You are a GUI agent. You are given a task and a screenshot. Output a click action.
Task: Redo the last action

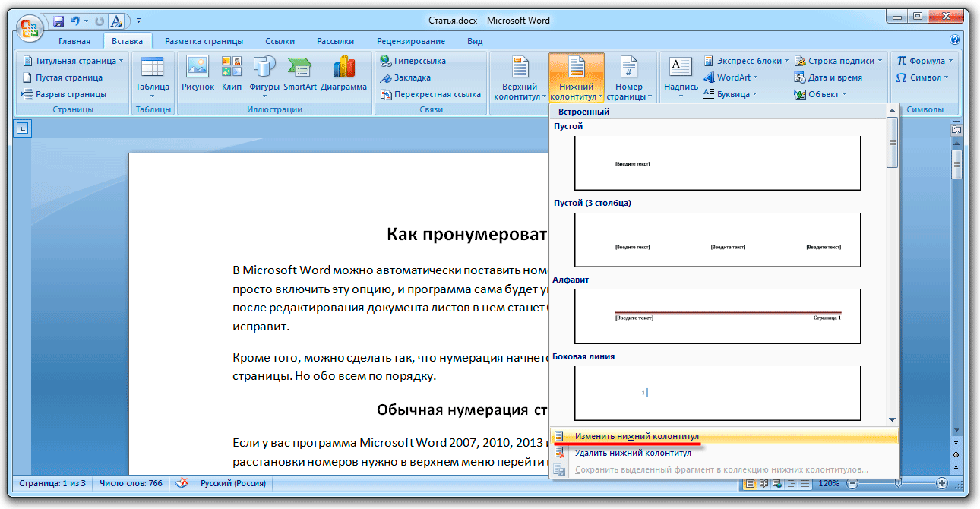[x=100, y=21]
